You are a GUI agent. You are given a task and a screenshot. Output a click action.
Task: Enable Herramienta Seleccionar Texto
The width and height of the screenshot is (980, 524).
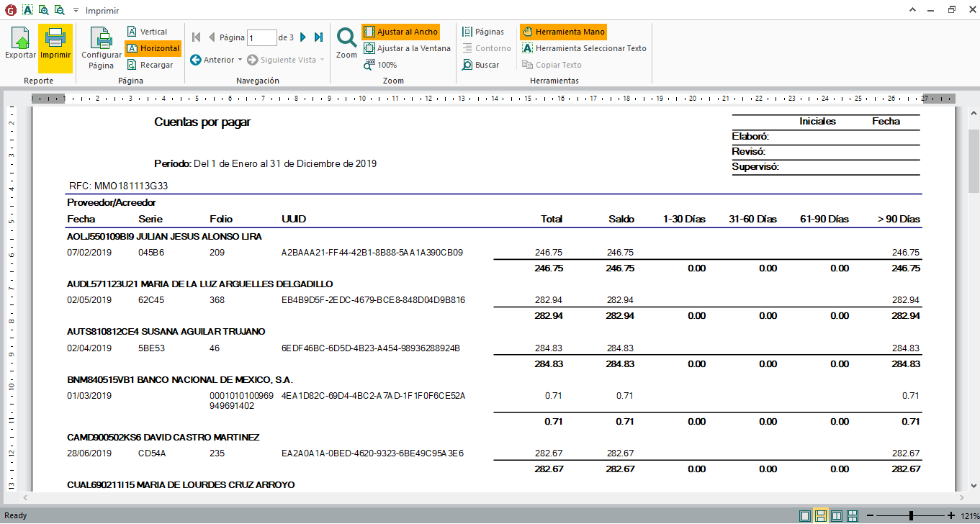pyautogui.click(x=584, y=48)
